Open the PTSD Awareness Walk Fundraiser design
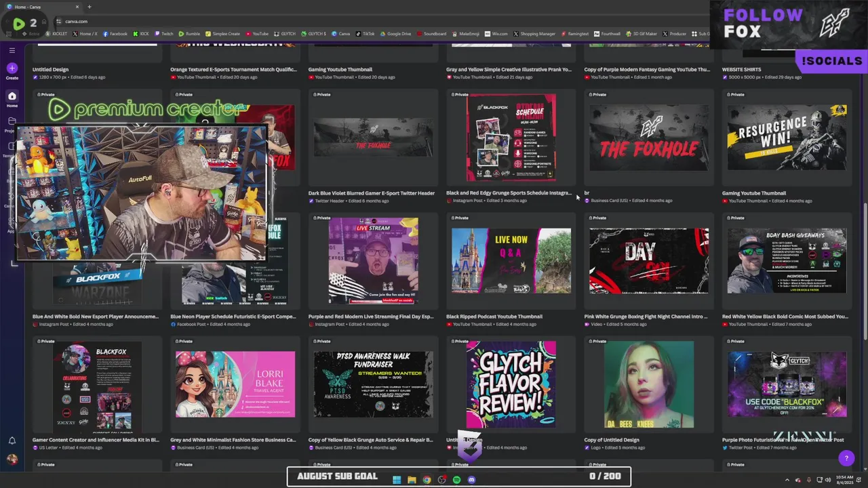 (x=373, y=384)
